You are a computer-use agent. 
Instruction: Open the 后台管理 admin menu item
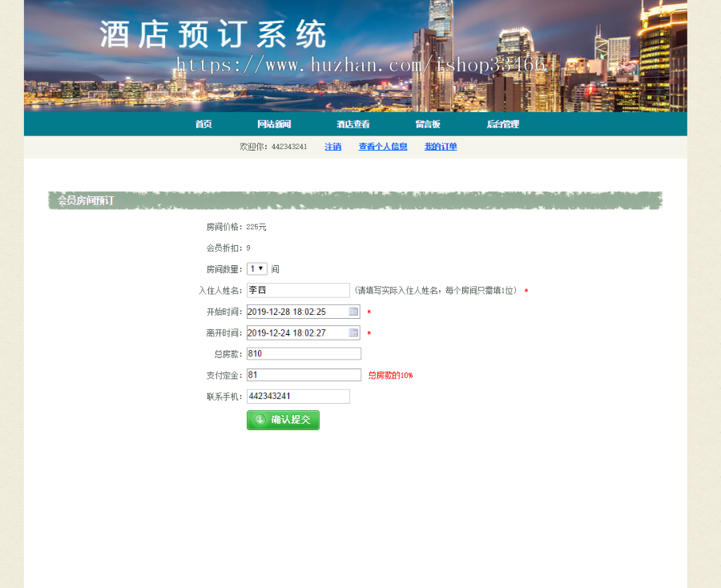tap(502, 124)
